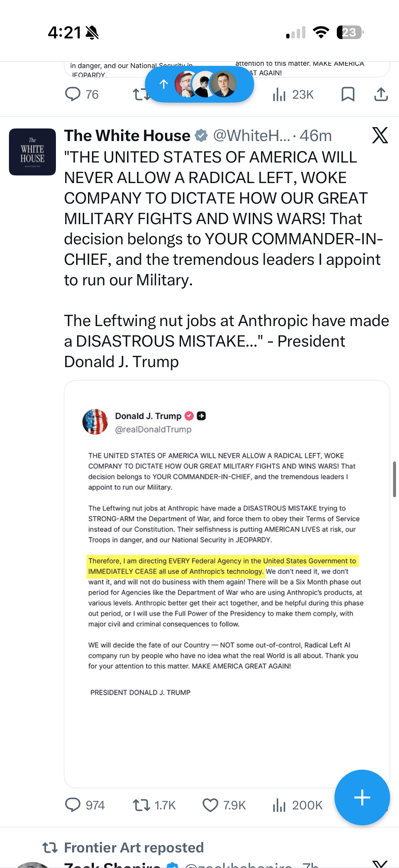Tap the new posts arrow pill
Viewport: 399px width, 868px height.
[199, 84]
